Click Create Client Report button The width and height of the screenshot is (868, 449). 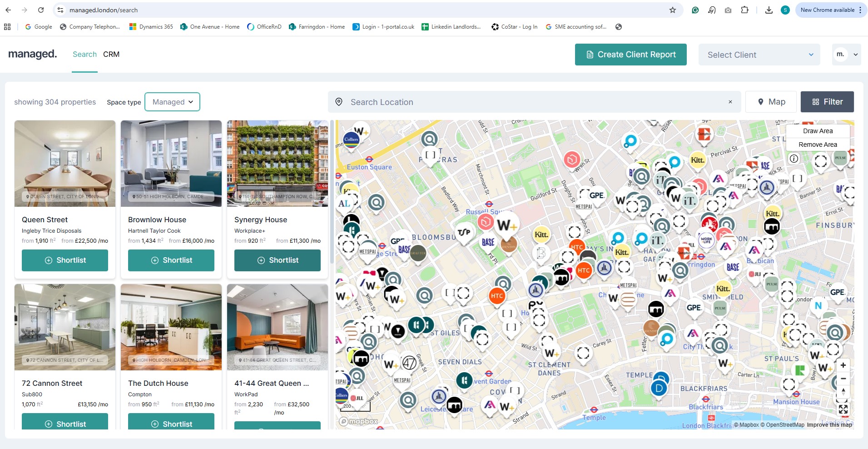[630, 55]
